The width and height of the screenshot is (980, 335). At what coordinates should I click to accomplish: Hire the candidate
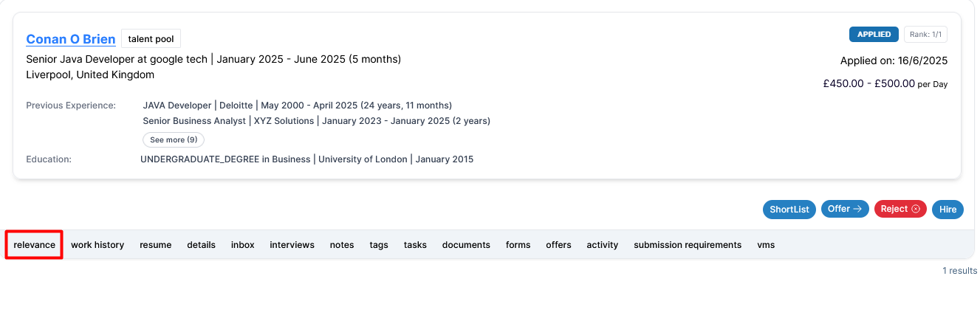coord(948,210)
